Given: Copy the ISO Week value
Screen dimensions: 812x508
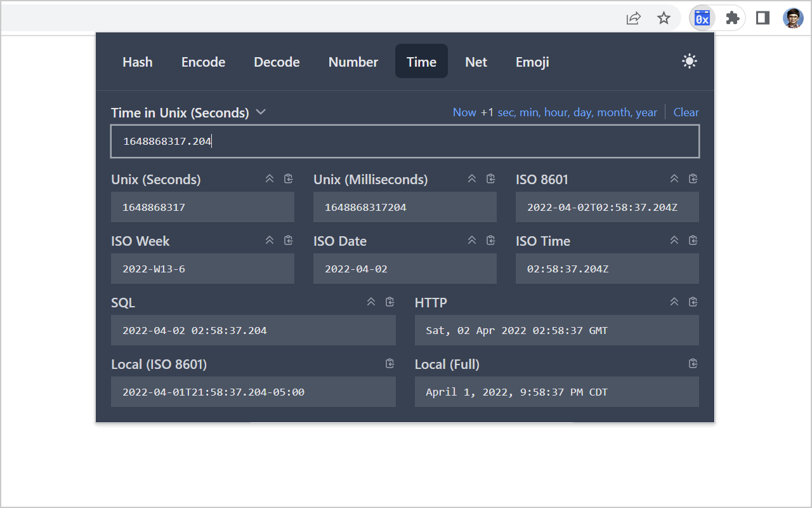Looking at the screenshot, I should (288, 240).
